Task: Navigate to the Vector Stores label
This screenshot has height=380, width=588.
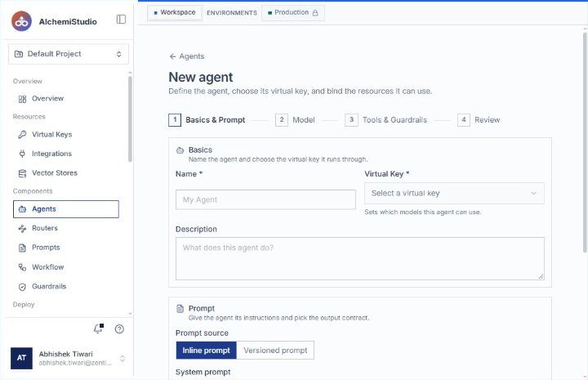Action: click(55, 173)
